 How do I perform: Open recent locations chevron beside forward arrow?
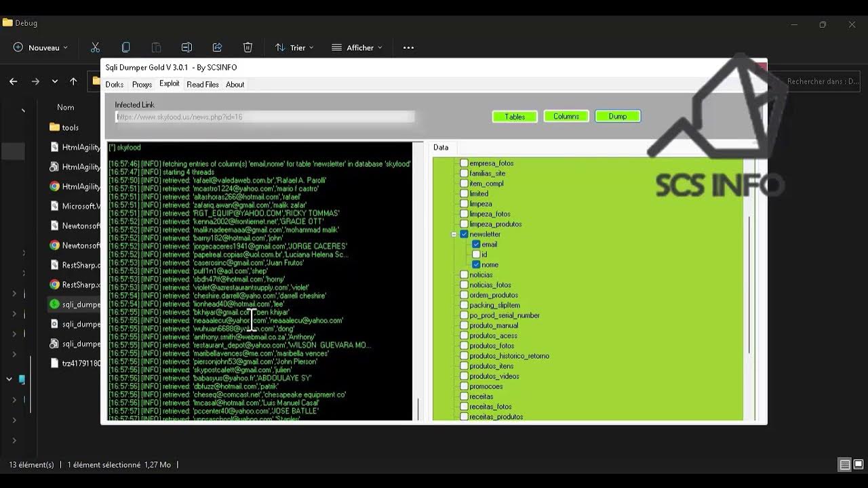[55, 81]
